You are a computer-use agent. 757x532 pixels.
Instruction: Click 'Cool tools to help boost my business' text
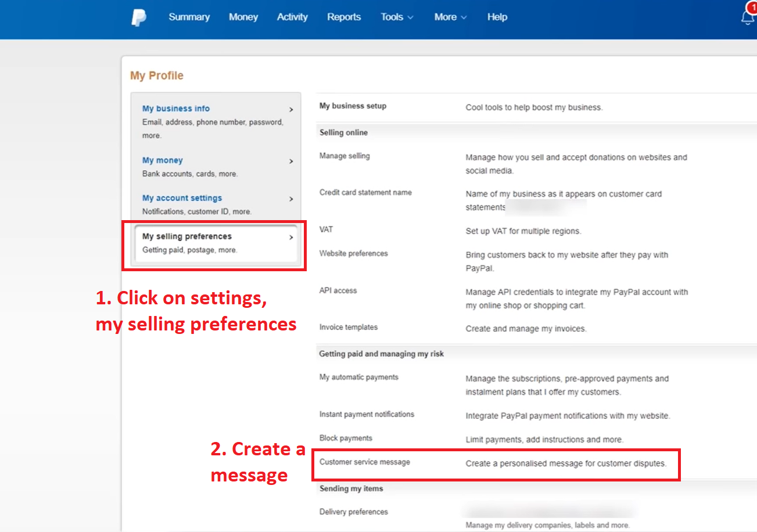point(534,107)
